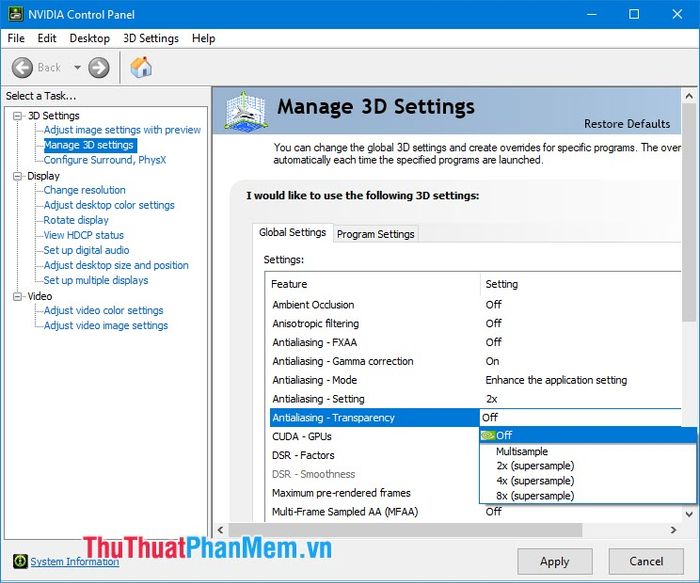Screen dimensions: 700x583
Task: Select the Antialiasing - Mode row
Action: coord(475,380)
